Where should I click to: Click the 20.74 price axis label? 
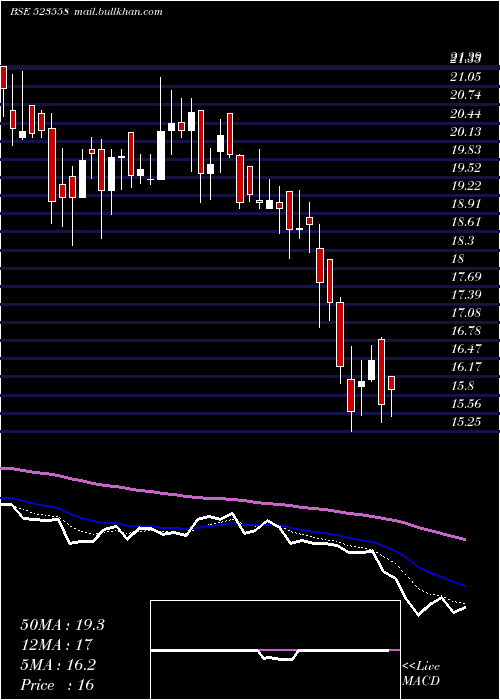point(466,95)
